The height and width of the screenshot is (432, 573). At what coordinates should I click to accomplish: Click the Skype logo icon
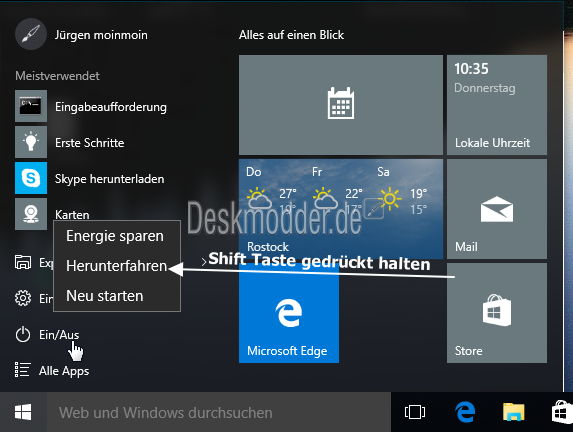31,178
